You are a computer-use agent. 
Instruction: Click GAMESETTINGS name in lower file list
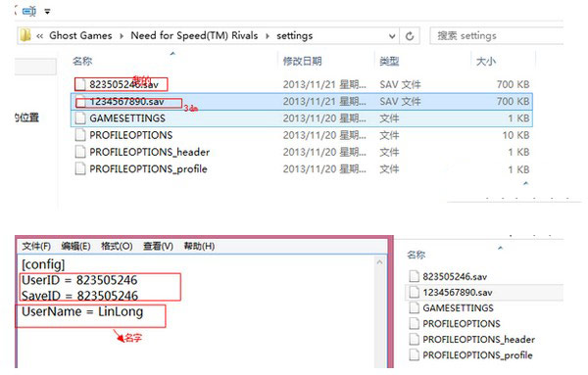(458, 308)
